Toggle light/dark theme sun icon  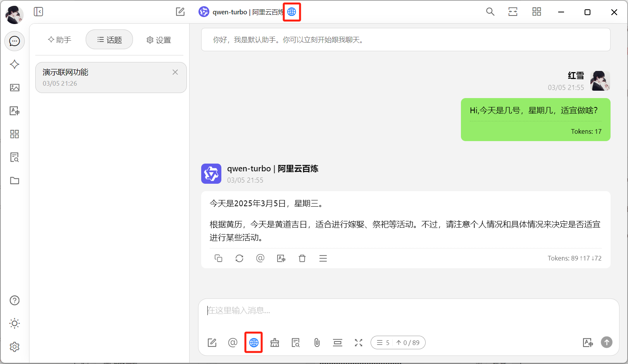click(x=14, y=323)
